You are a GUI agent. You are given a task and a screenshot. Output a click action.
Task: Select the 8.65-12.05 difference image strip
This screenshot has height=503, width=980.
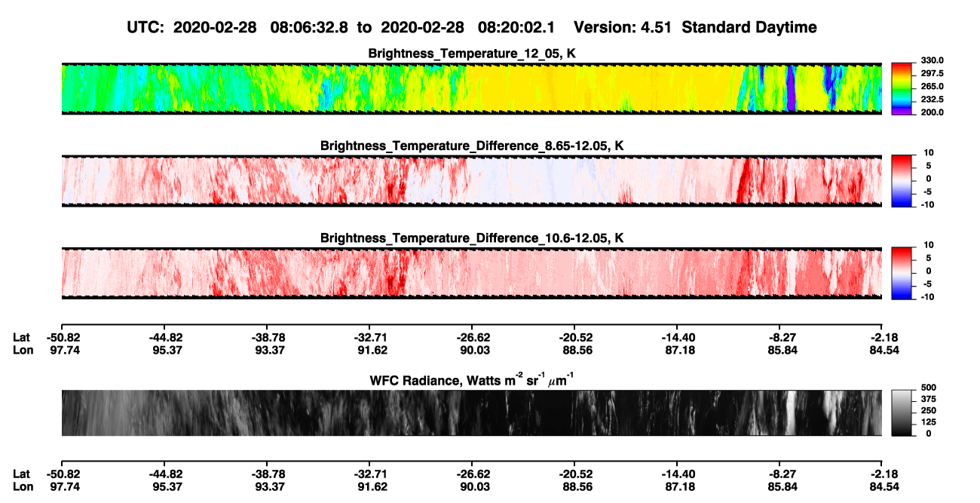point(471,181)
